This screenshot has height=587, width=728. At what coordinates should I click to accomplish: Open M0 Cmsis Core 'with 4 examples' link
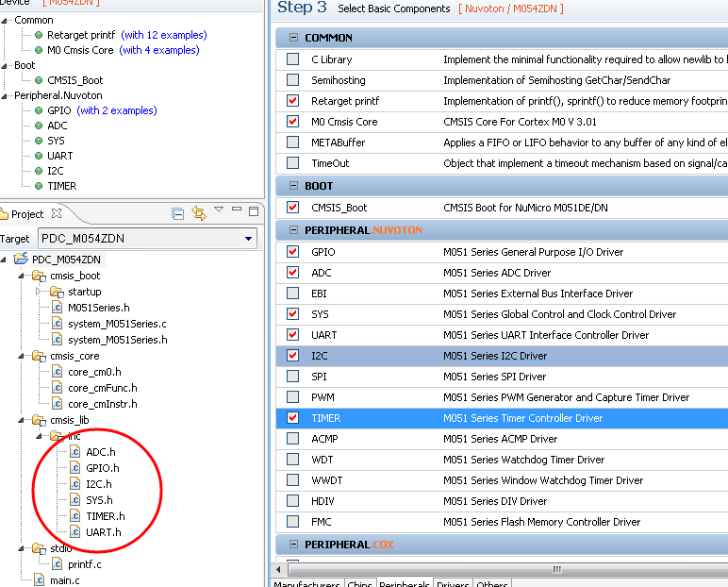pos(159,50)
